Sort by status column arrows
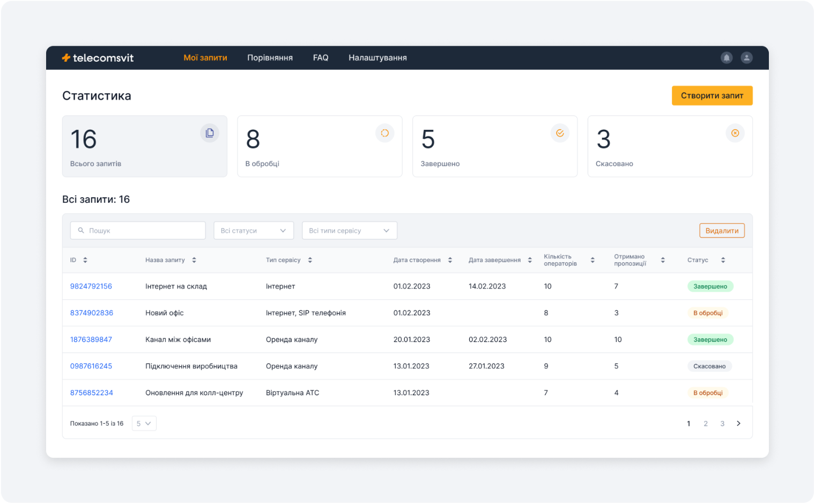 pyautogui.click(x=723, y=260)
